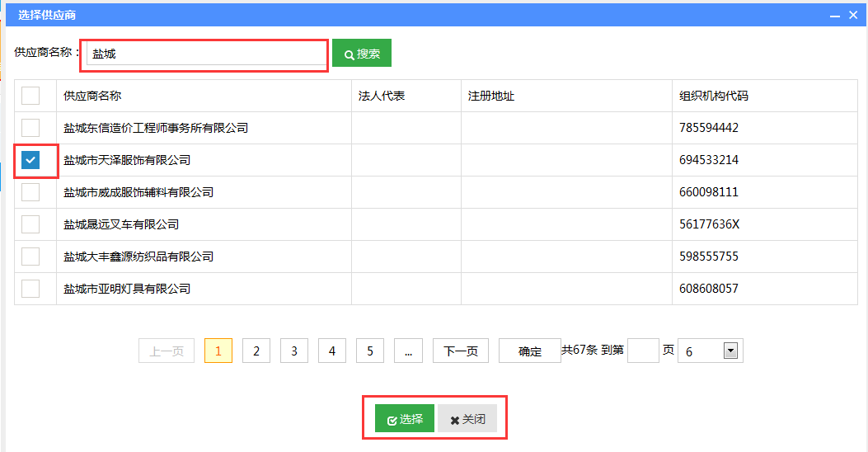
Task: Minimize the 选择供应商 dialog
Action: pos(835,16)
